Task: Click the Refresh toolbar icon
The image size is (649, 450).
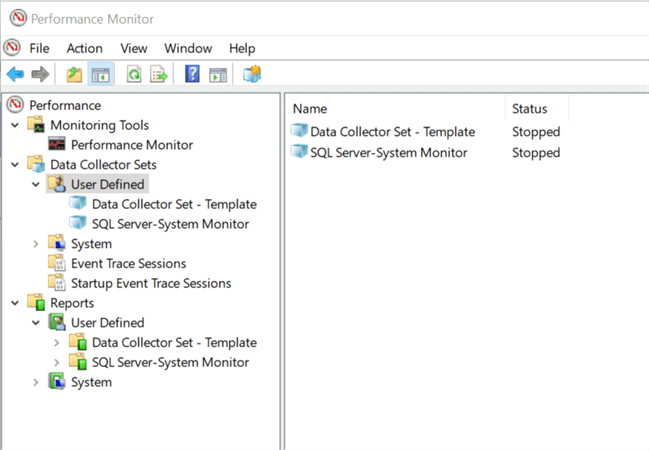Action: tap(133, 74)
